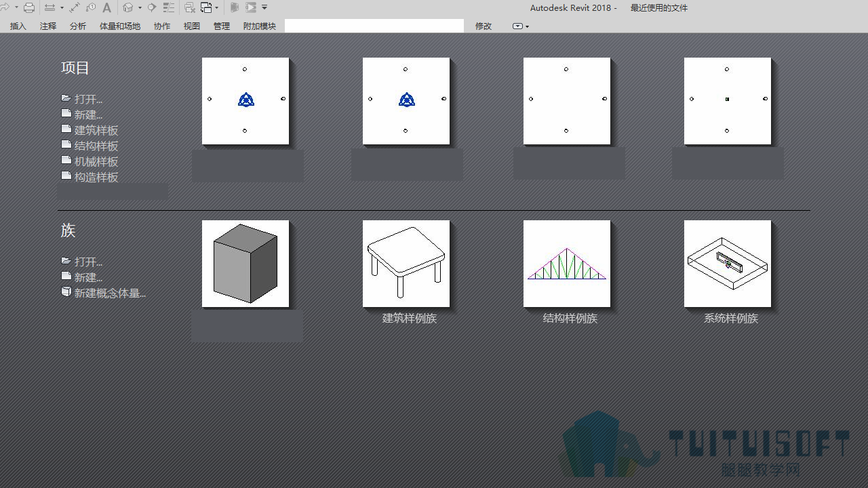The height and width of the screenshot is (488, 868).
Task: Click the Redo arrow icon
Action: tap(5, 7)
